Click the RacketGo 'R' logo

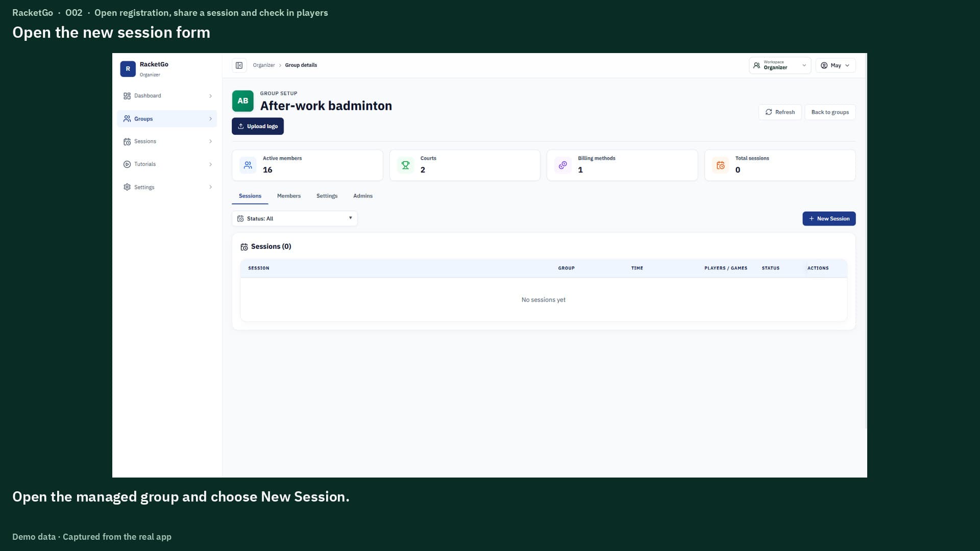pyautogui.click(x=128, y=69)
